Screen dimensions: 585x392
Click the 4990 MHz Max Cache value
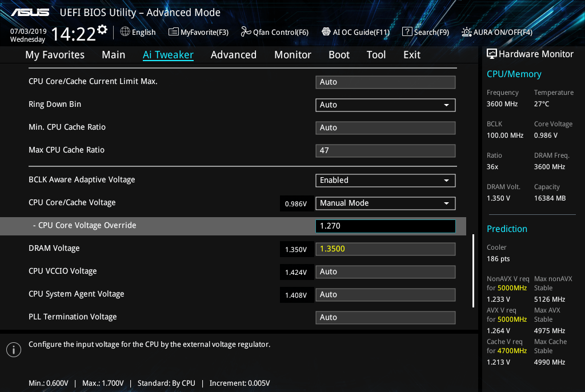tap(550, 362)
